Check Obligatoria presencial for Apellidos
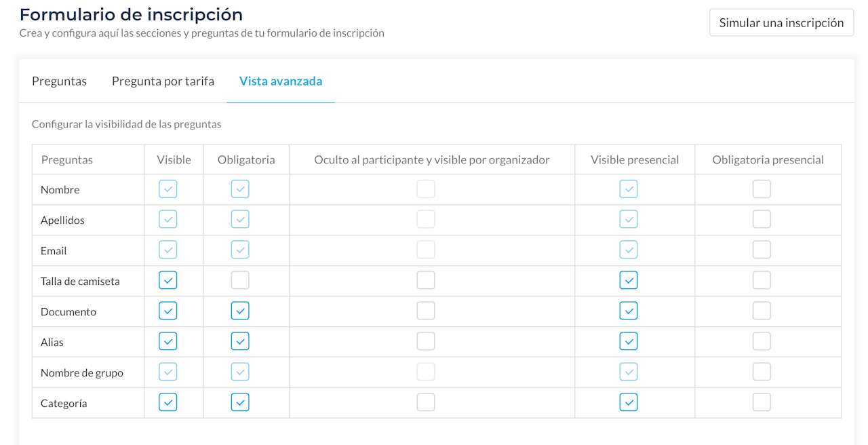The width and height of the screenshot is (868, 445). click(762, 219)
